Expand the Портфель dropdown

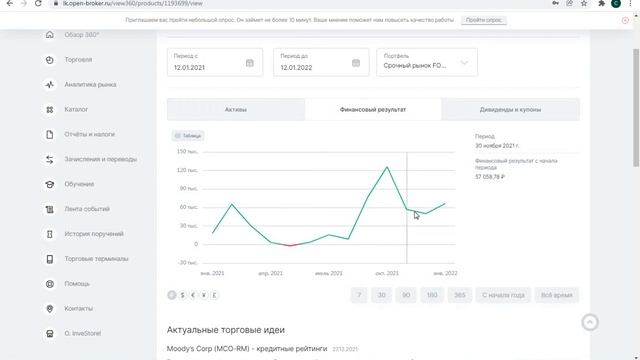point(427,62)
